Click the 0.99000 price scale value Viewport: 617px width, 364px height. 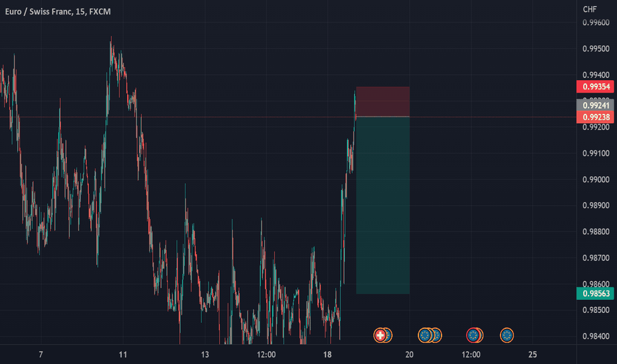(596, 179)
